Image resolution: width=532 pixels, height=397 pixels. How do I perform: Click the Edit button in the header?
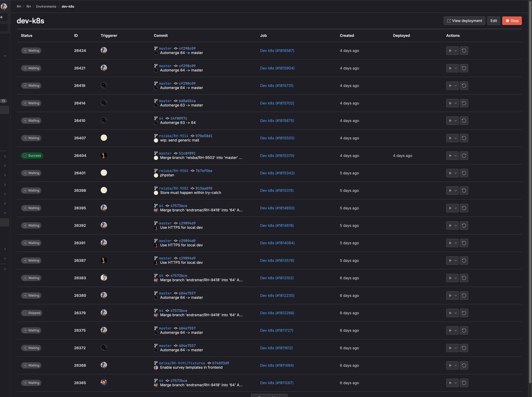(493, 21)
